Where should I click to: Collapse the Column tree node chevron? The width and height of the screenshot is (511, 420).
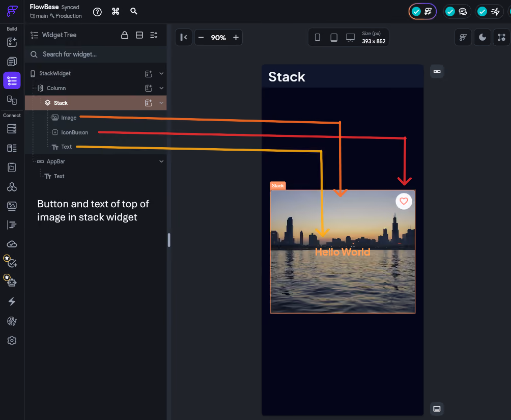[x=161, y=88]
